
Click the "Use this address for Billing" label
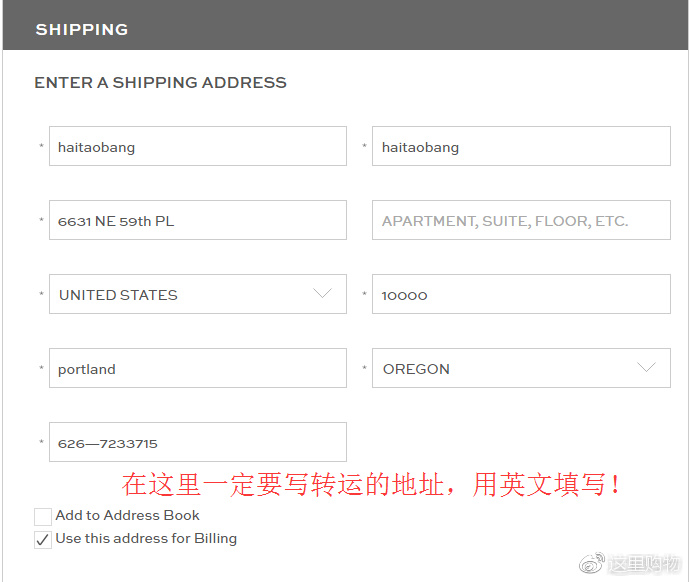pos(146,538)
